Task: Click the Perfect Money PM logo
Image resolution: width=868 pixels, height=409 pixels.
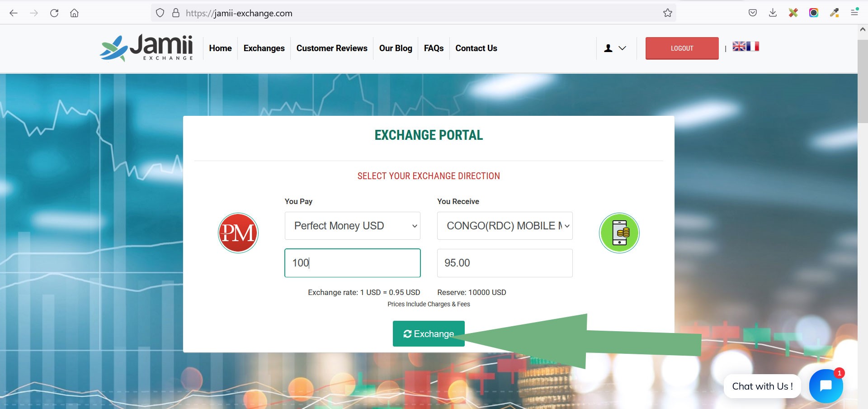Action: coord(238,233)
